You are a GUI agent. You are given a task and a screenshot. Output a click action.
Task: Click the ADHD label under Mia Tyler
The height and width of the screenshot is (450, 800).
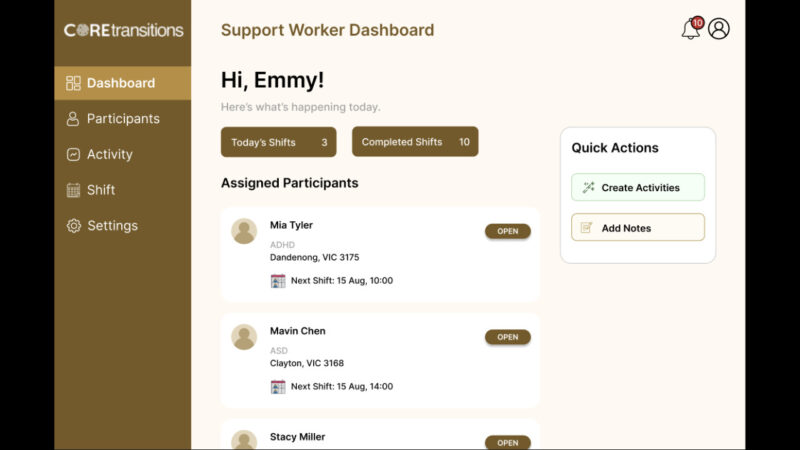pos(282,245)
